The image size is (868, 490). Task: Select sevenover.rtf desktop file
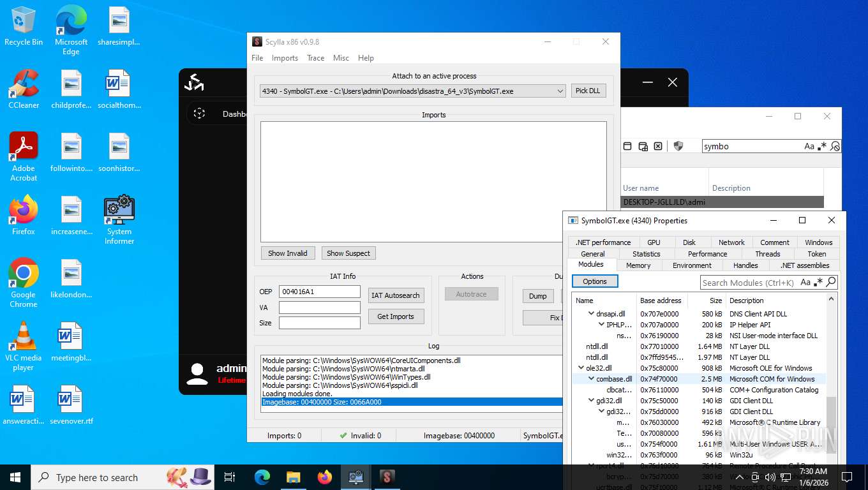(71, 405)
